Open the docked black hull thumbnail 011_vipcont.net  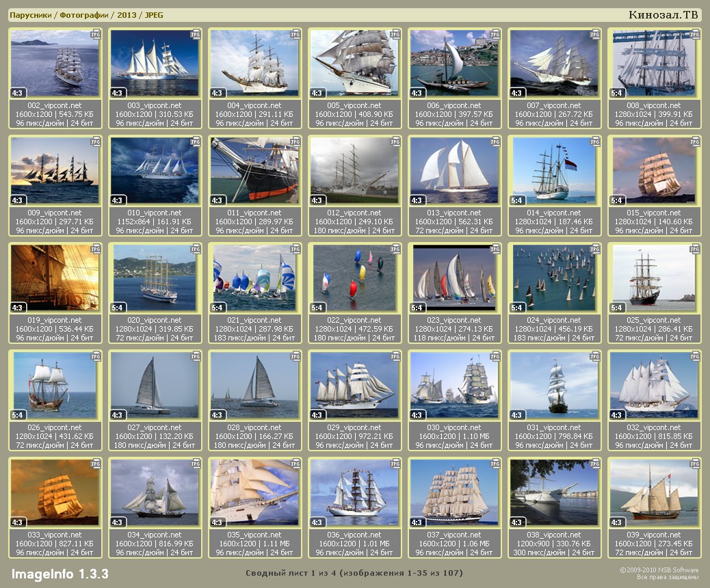click(x=254, y=170)
